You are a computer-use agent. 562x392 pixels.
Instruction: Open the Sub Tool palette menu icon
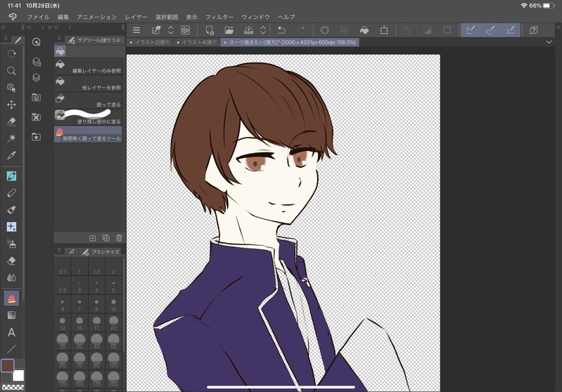pos(59,38)
